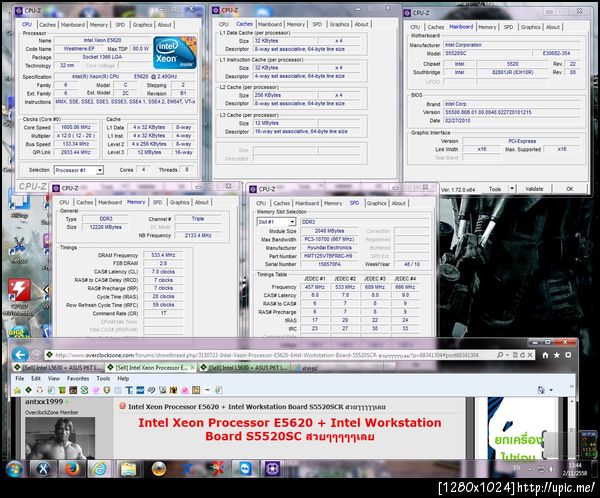Show hidden tray icons arrow

pyautogui.click(x=530, y=469)
